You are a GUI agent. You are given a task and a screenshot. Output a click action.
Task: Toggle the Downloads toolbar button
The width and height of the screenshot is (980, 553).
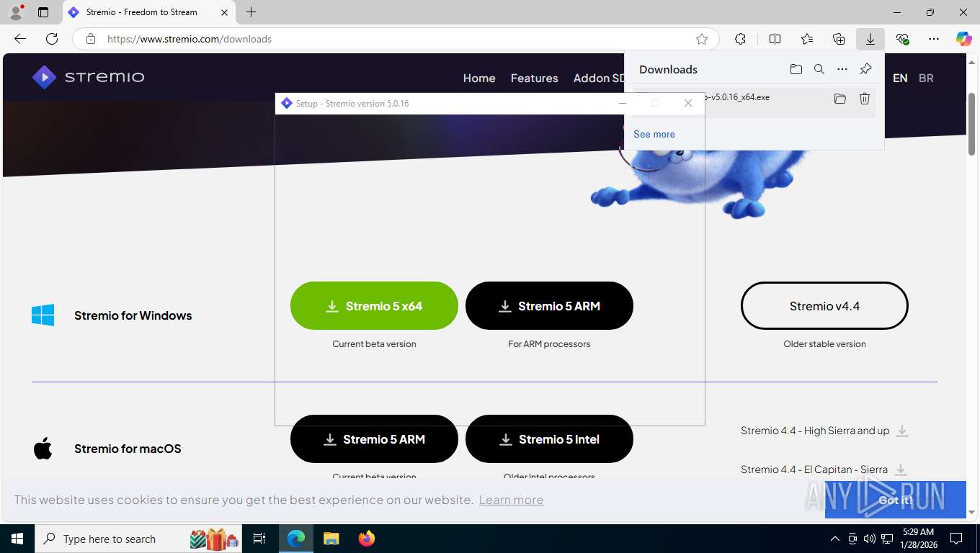(870, 39)
